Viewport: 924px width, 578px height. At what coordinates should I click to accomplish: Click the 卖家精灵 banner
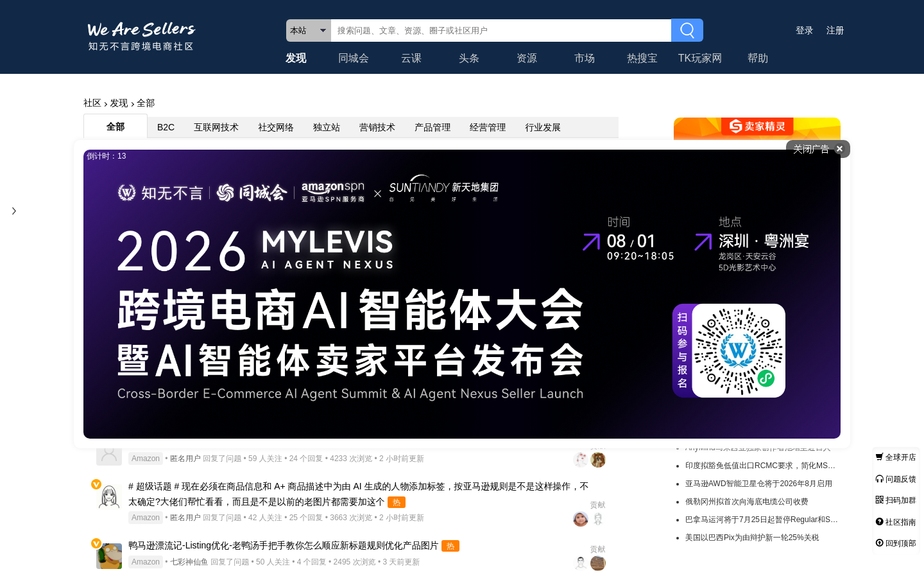(x=757, y=128)
